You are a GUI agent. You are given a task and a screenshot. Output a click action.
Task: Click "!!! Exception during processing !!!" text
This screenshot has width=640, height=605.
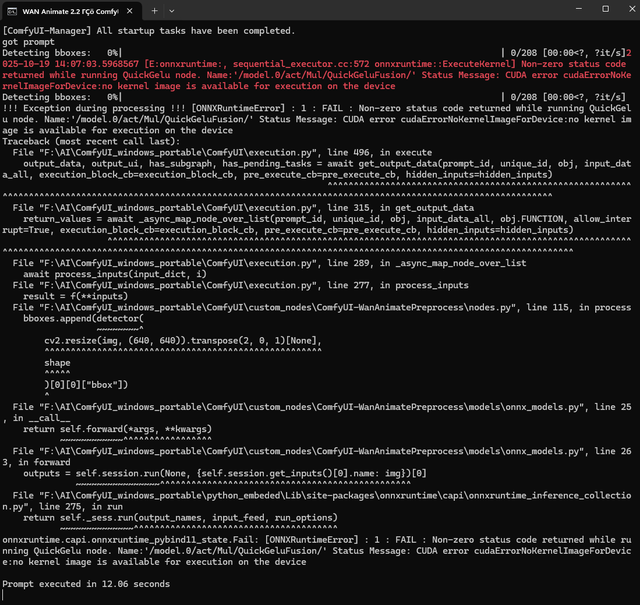(x=94, y=109)
